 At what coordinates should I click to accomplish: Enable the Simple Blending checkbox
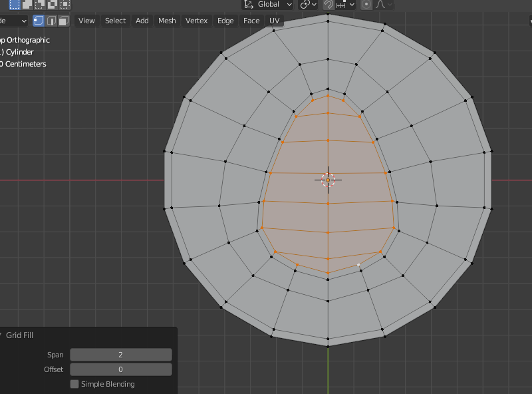pyautogui.click(x=74, y=384)
